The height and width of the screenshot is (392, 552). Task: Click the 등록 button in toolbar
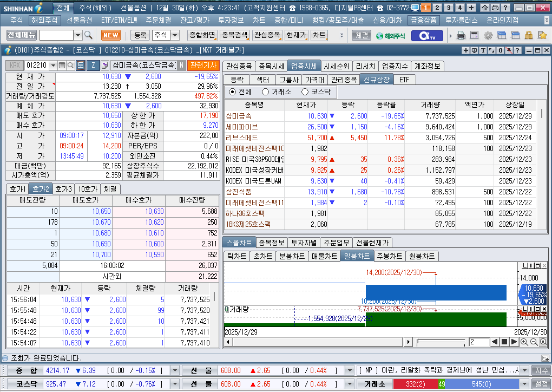click(141, 35)
